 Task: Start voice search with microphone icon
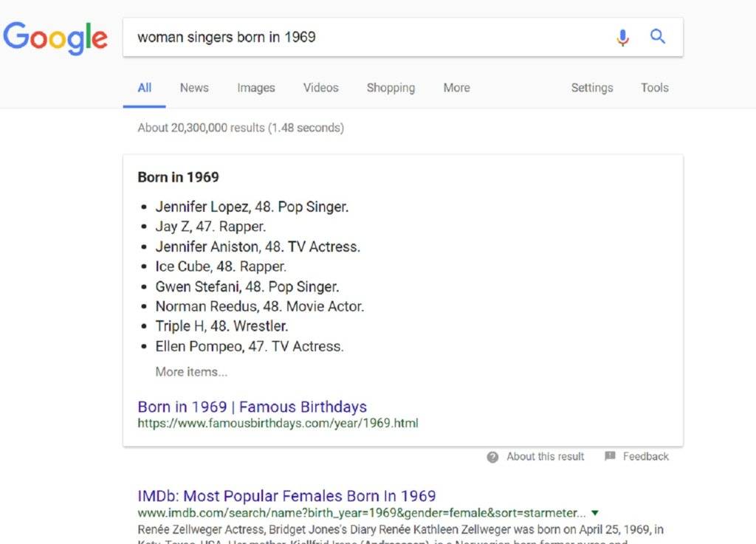point(623,37)
